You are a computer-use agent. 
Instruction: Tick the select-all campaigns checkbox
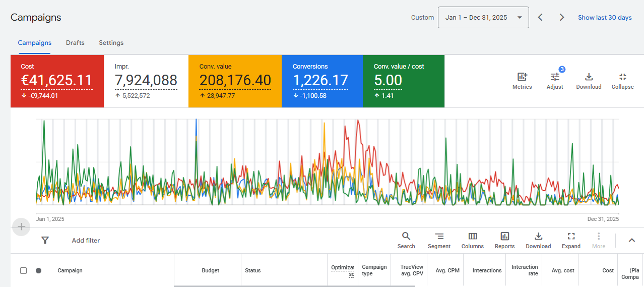click(23, 270)
